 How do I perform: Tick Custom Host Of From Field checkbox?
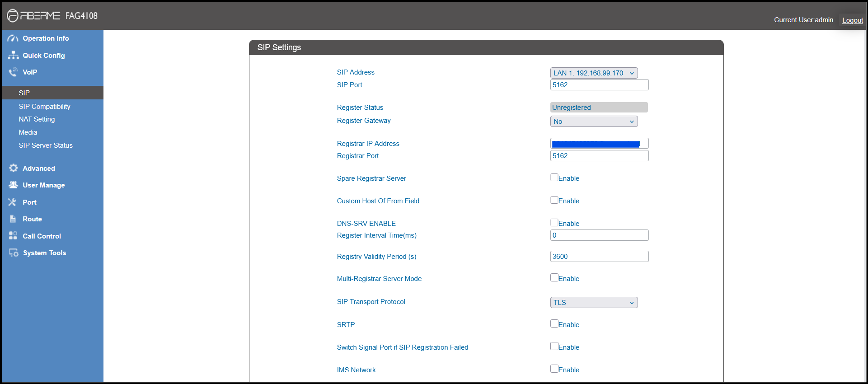point(554,200)
